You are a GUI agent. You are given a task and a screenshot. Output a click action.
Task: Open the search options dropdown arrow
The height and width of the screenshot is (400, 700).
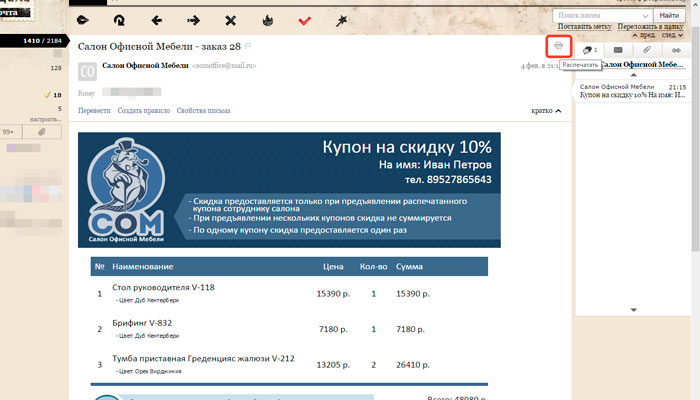pyautogui.click(x=646, y=16)
